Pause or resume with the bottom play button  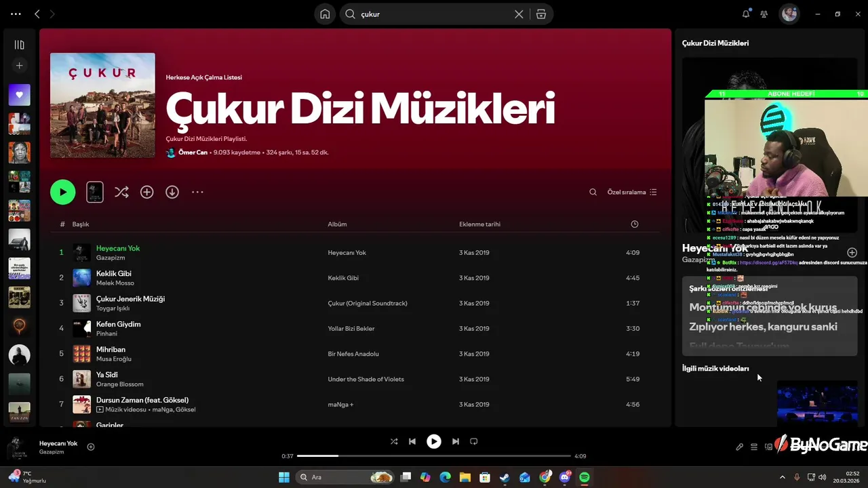click(434, 441)
